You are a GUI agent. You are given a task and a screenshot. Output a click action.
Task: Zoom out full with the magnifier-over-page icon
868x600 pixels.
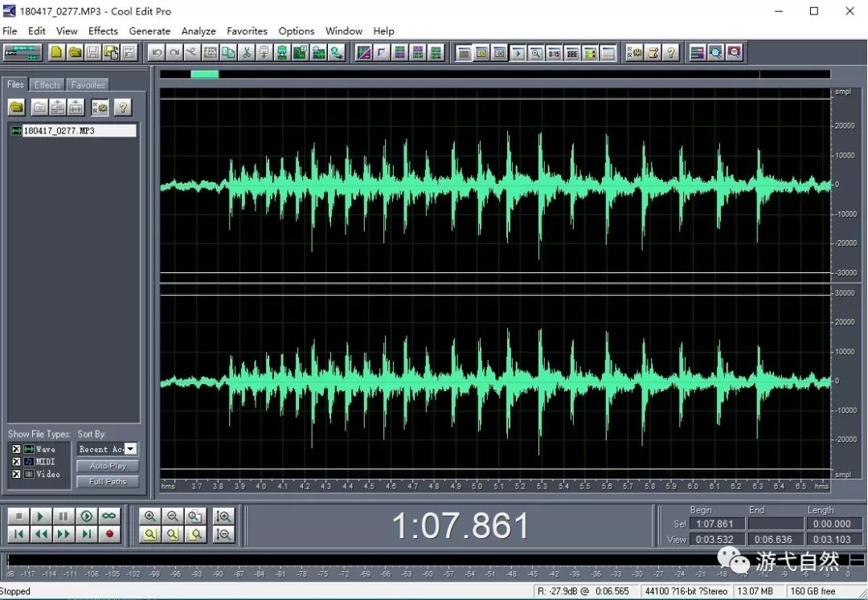(x=194, y=516)
